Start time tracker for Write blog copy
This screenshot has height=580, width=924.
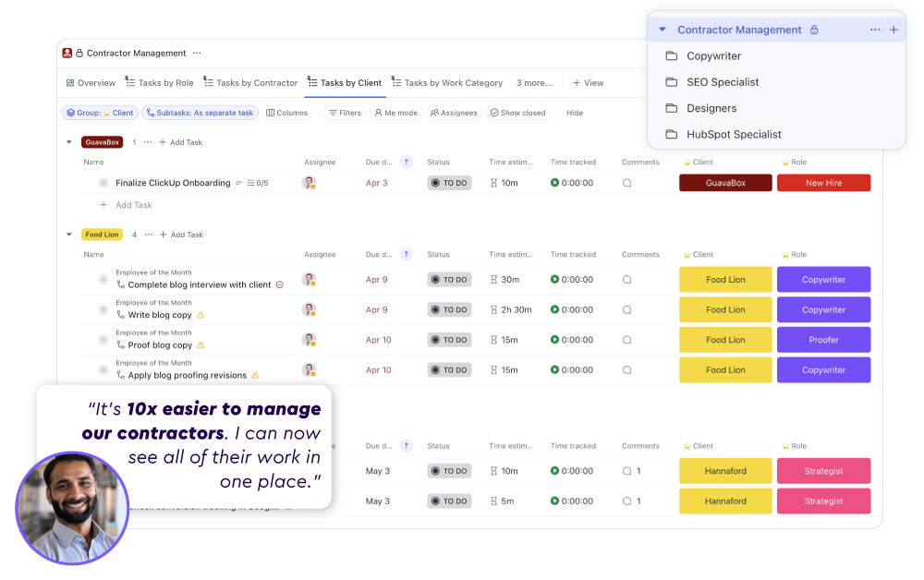pyautogui.click(x=554, y=309)
